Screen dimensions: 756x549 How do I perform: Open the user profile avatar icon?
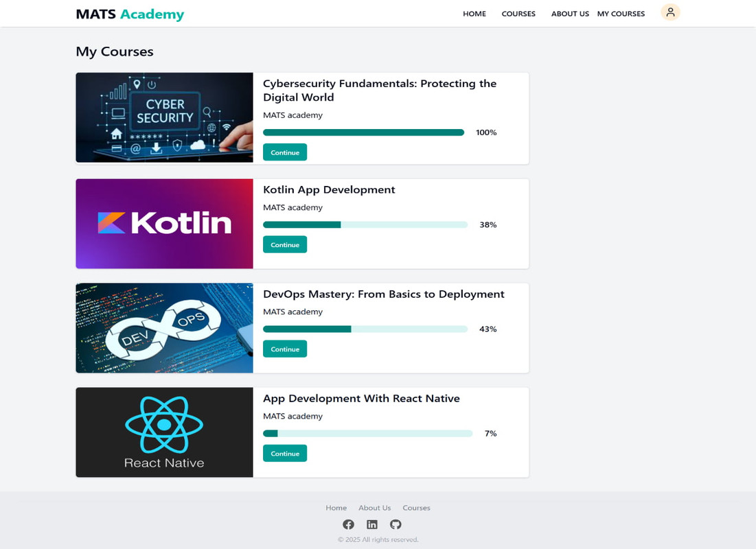click(670, 12)
